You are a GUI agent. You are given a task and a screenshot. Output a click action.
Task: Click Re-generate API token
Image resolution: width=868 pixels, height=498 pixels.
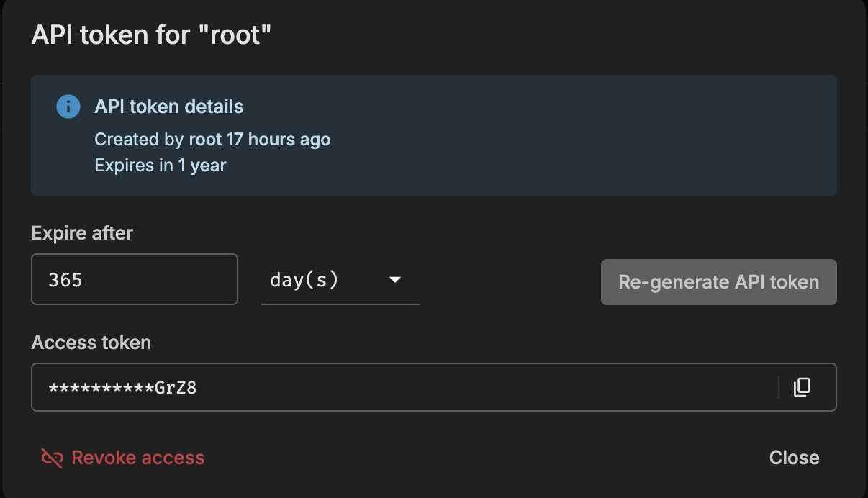[718, 281]
